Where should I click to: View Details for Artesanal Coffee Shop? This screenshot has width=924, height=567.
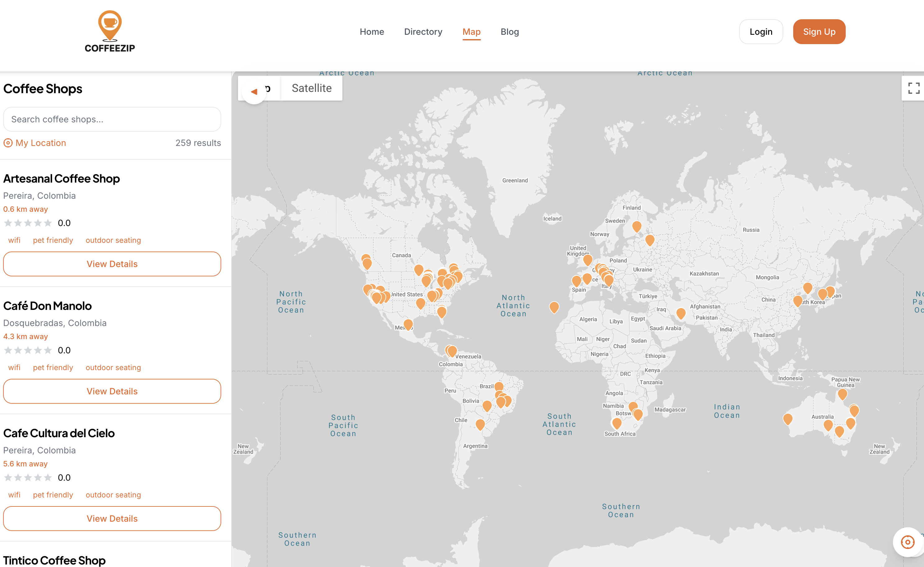pyautogui.click(x=112, y=264)
